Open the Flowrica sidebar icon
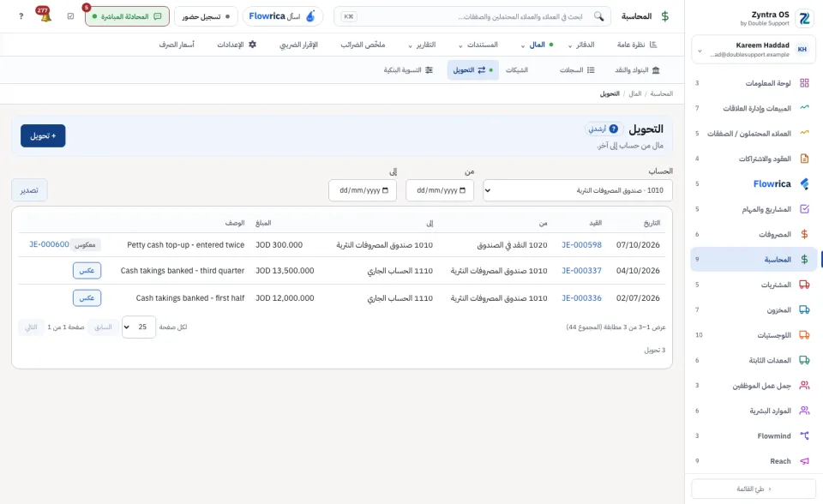The height and width of the screenshot is (504, 823). click(x=804, y=183)
